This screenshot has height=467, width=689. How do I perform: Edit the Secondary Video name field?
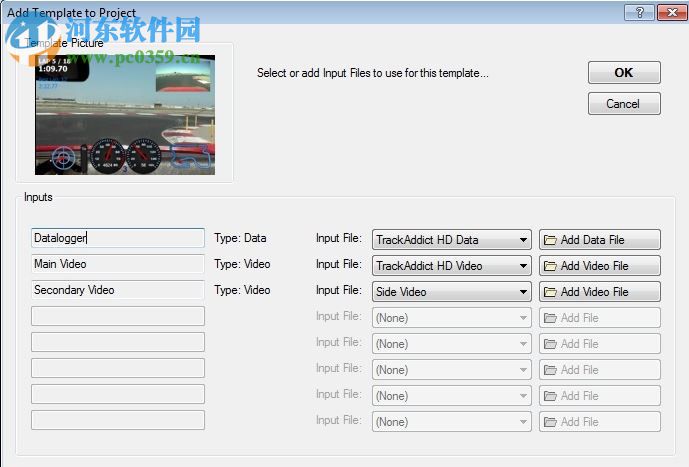118,290
